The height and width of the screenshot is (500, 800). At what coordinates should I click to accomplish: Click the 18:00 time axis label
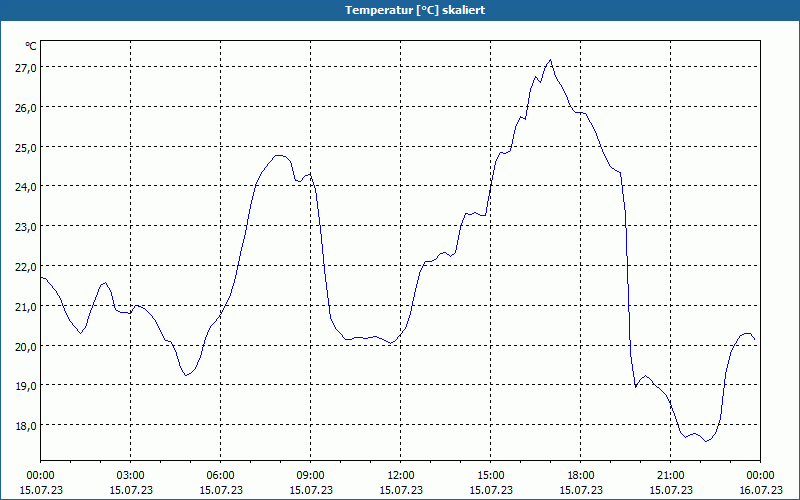581,476
